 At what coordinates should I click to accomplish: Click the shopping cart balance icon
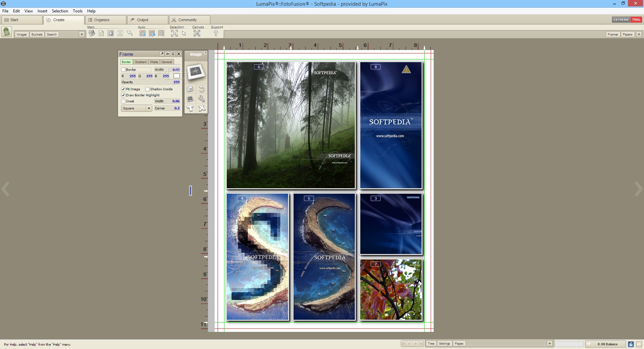pos(589,344)
